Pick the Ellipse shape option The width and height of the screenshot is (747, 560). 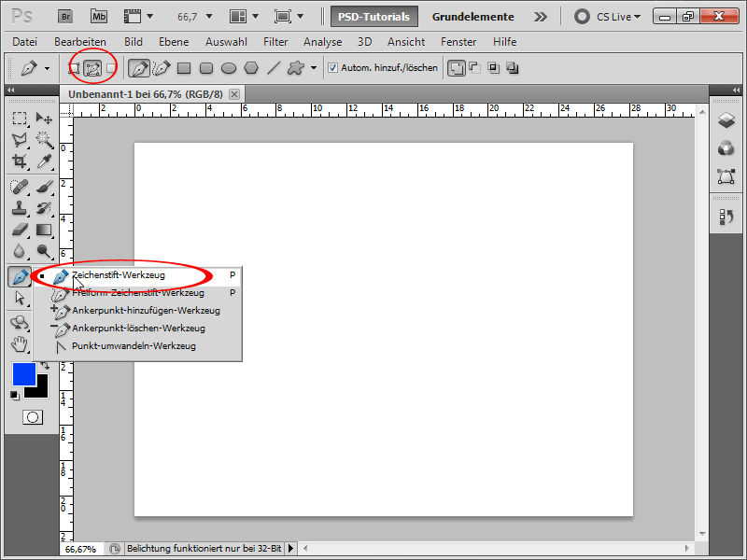pos(229,68)
